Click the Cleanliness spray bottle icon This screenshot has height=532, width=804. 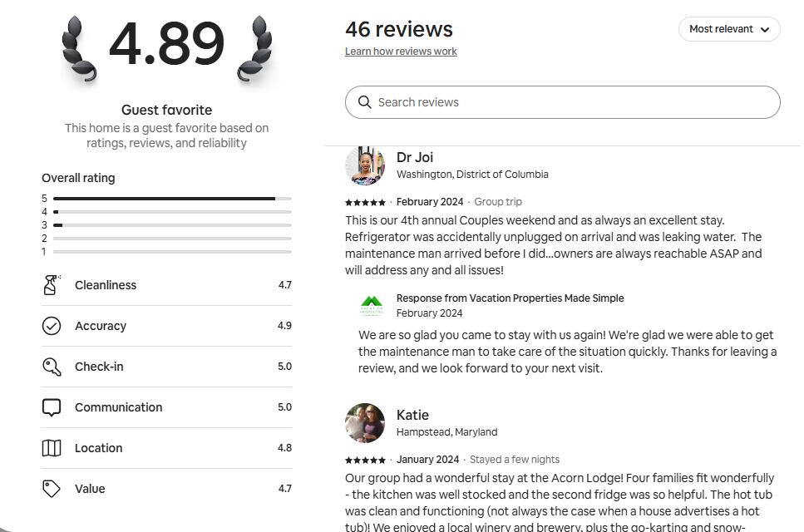(x=52, y=285)
